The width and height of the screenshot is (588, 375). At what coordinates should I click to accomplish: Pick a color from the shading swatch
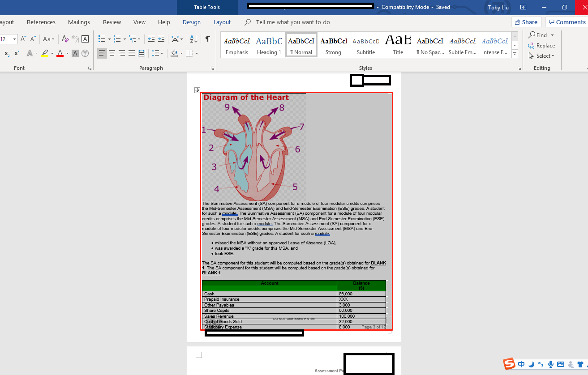click(x=175, y=53)
